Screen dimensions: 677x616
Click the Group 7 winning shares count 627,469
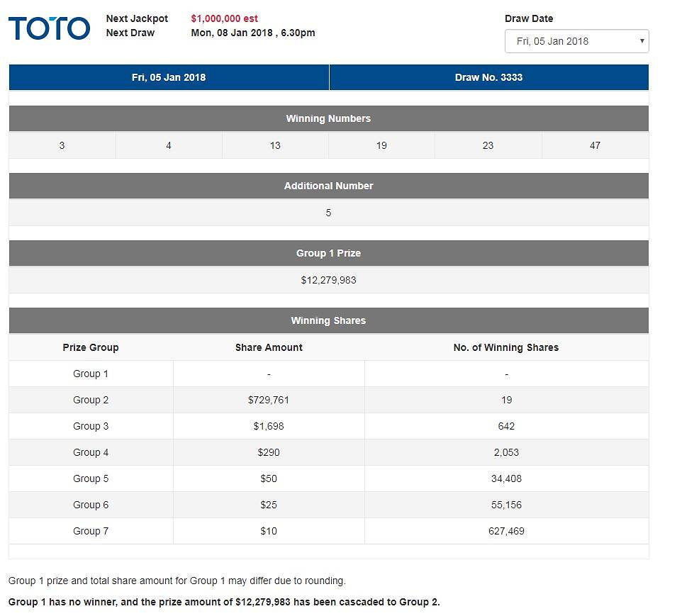pyautogui.click(x=506, y=531)
